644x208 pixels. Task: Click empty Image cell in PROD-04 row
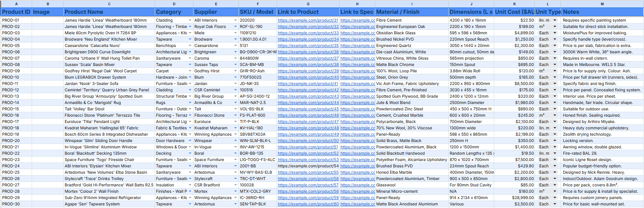(x=48, y=40)
